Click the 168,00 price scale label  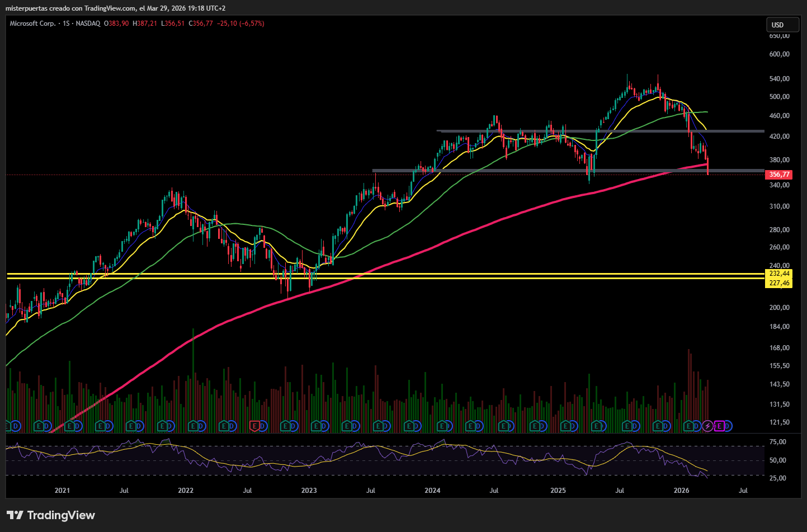[780, 348]
